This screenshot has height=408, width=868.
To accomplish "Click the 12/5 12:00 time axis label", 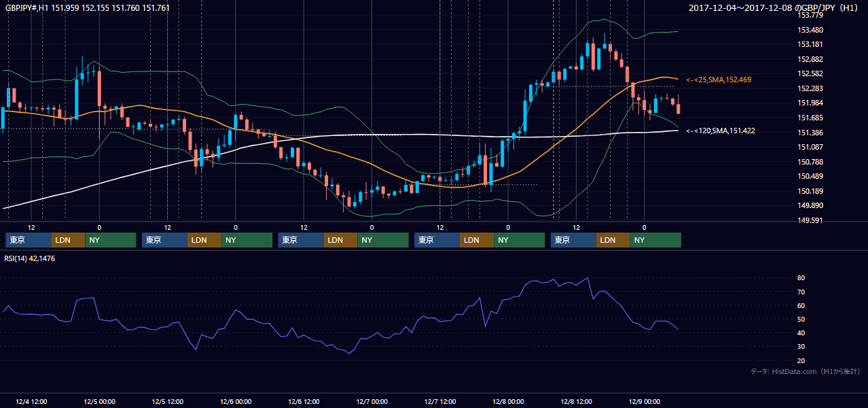I will pos(167,401).
